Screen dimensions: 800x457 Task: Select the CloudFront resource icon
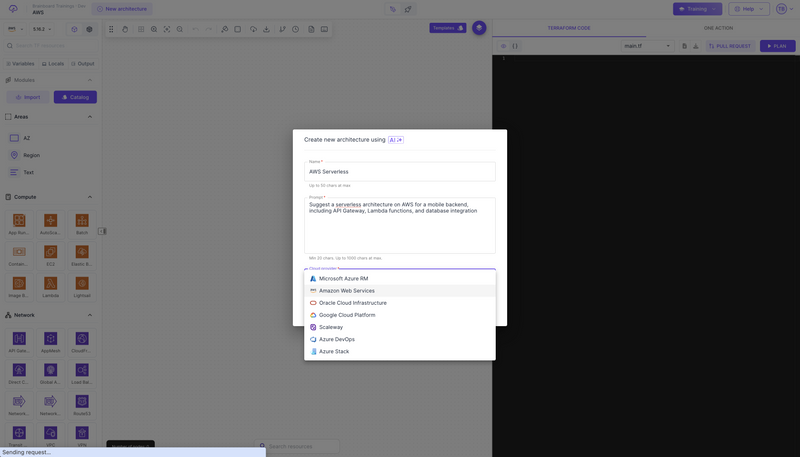pos(82,338)
